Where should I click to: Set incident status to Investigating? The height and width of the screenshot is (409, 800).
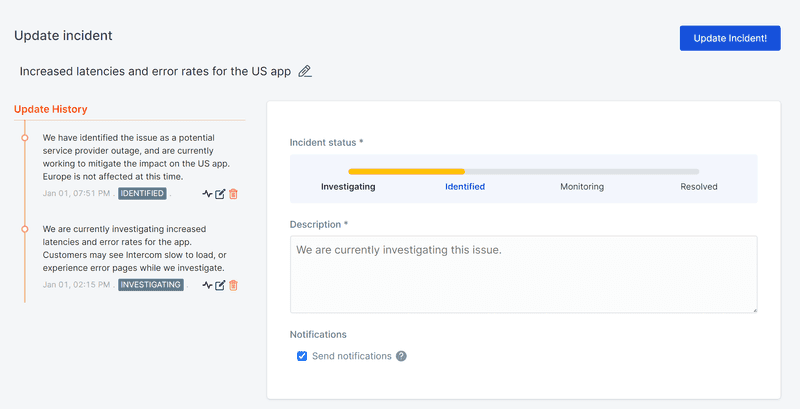tap(348, 187)
